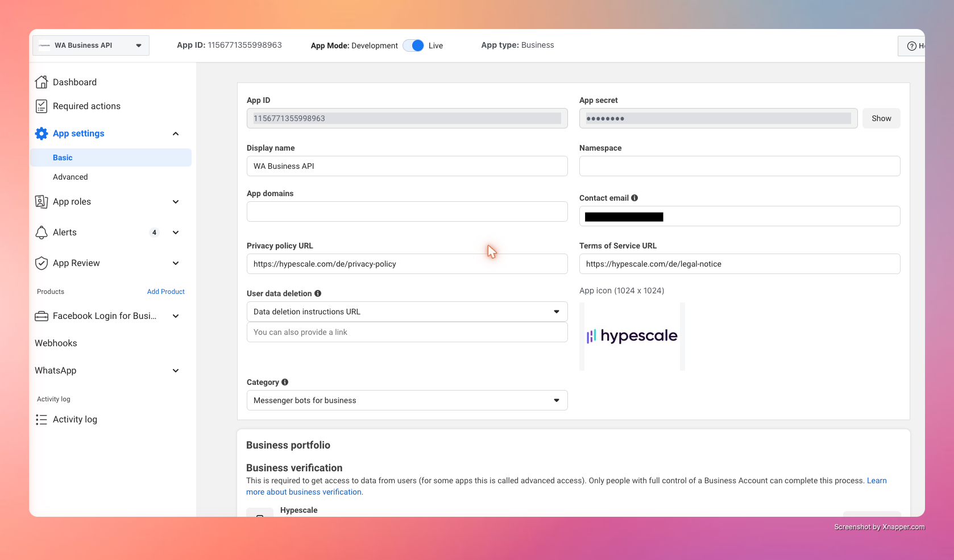Click Show app secret button

tap(881, 118)
